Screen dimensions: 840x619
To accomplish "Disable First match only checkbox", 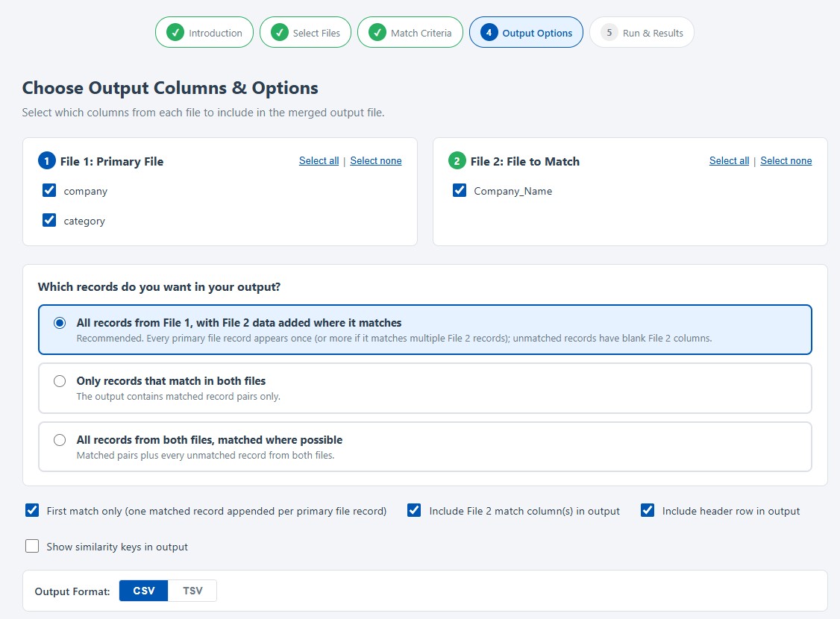I will [x=32, y=510].
